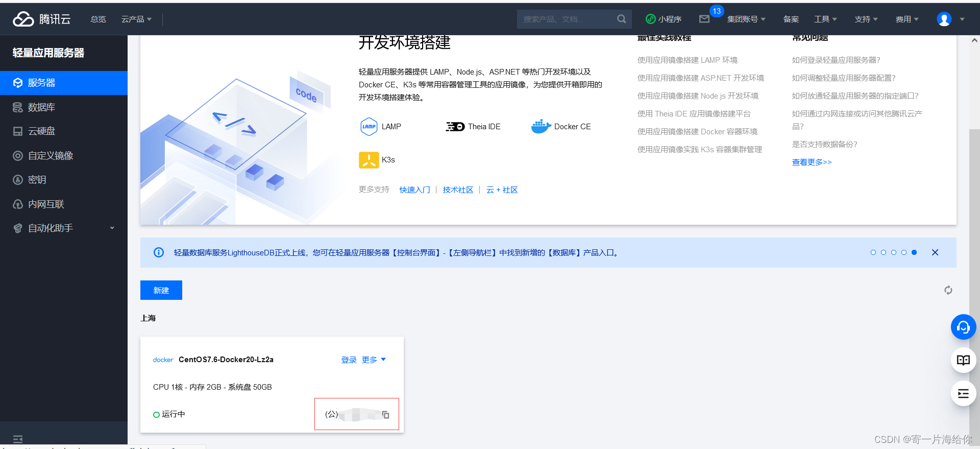Click the scrollbar up arrow

coord(974,40)
